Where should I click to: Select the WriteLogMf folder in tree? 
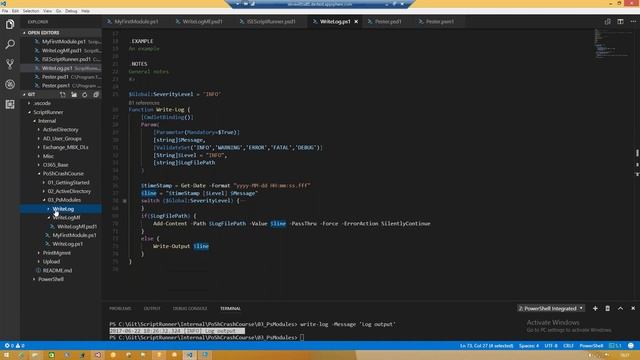pyautogui.click(x=66, y=218)
